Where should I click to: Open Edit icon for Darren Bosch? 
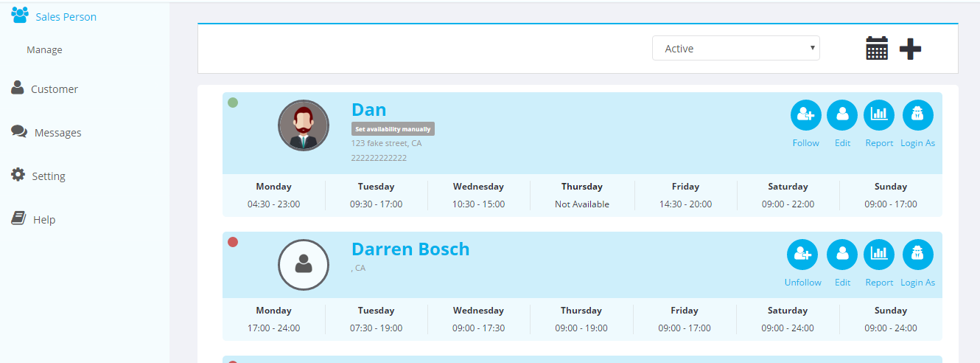(842, 255)
